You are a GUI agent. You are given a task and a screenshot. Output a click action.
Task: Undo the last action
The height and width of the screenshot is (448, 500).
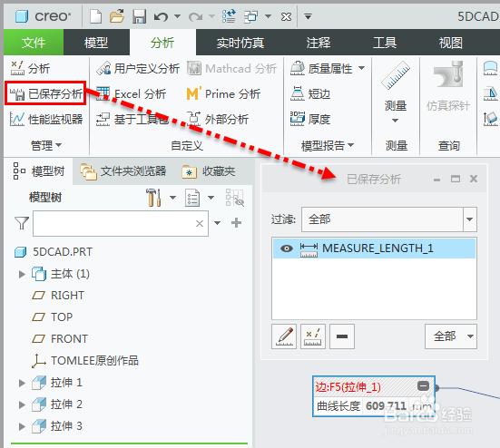pos(161,16)
